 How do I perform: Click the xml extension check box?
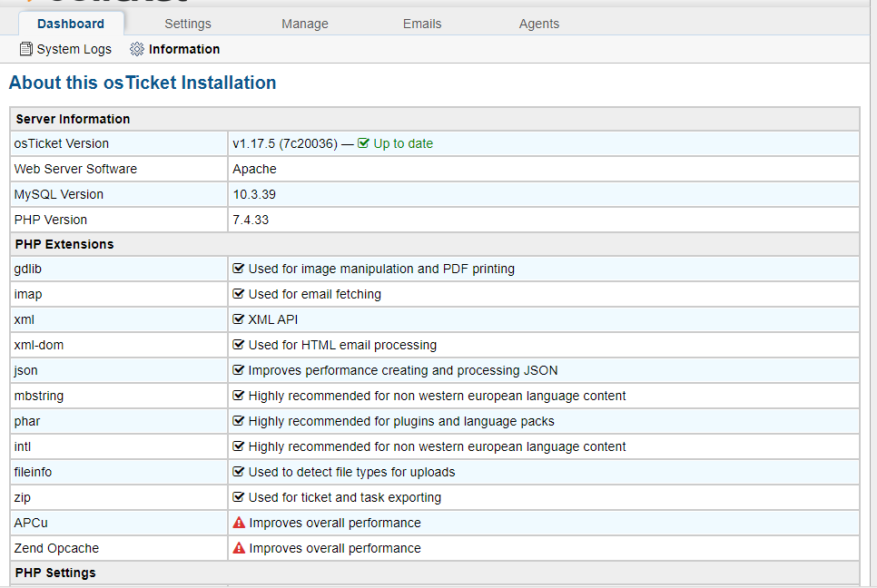point(239,319)
